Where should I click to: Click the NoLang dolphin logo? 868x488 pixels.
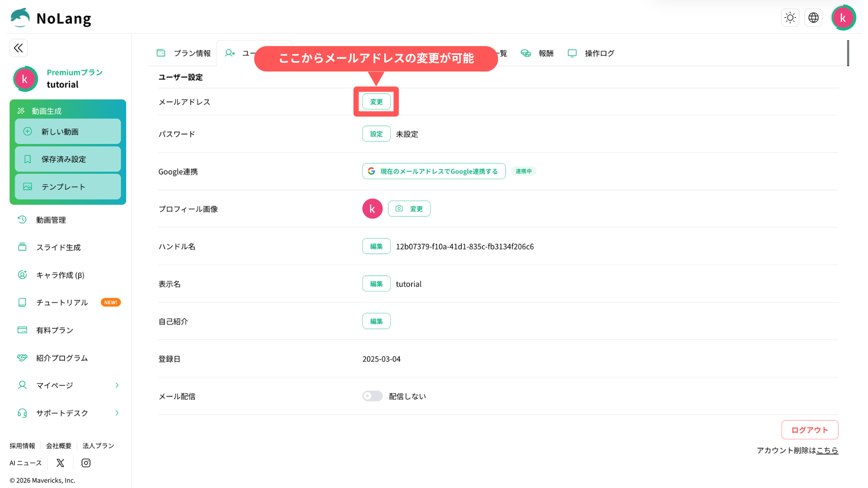pyautogui.click(x=20, y=18)
